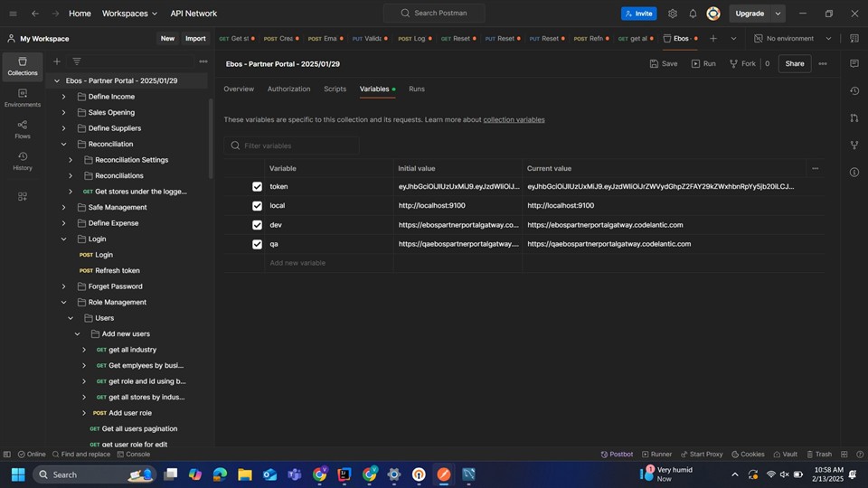Select the Refresh token POST request
The width and height of the screenshot is (868, 488).
pyautogui.click(x=117, y=270)
